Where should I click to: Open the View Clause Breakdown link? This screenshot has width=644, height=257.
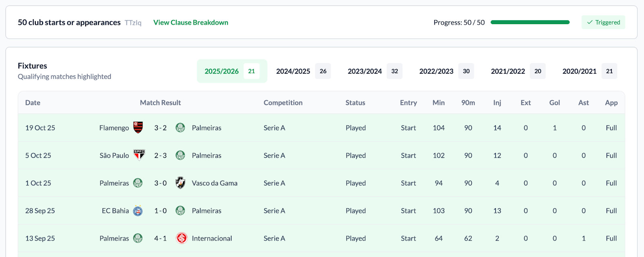[x=191, y=23]
